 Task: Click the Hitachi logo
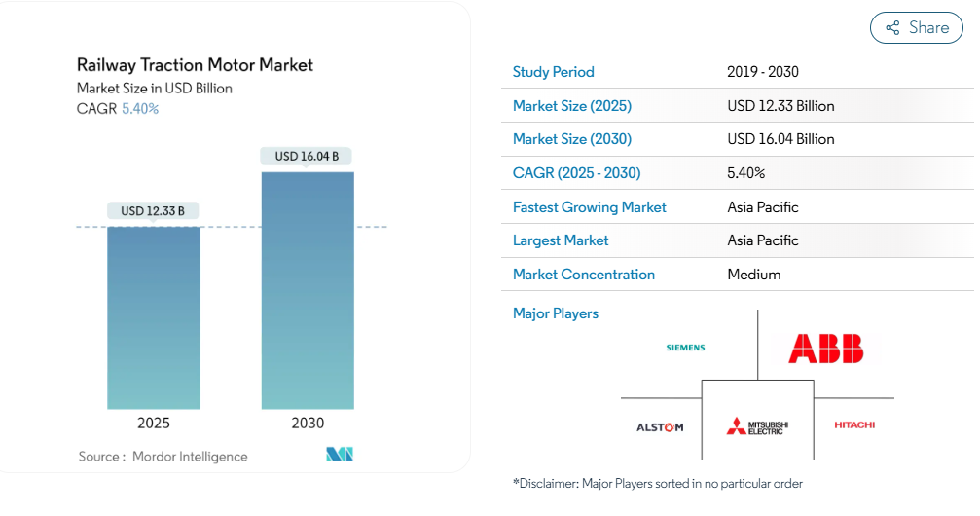(x=854, y=425)
